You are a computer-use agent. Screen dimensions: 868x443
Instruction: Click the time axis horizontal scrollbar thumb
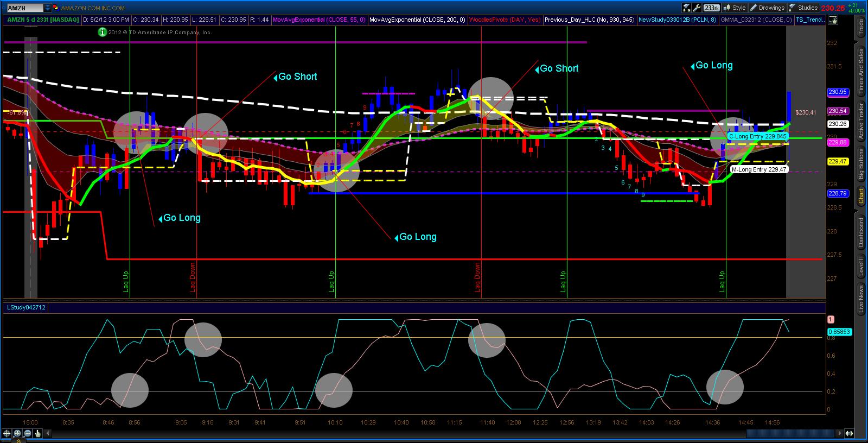click(790, 433)
